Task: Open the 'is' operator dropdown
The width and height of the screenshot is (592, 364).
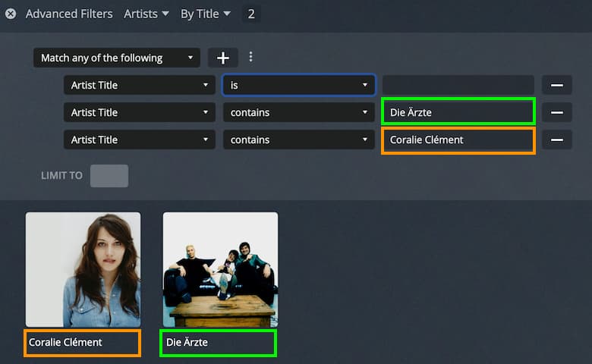Action: [x=298, y=85]
